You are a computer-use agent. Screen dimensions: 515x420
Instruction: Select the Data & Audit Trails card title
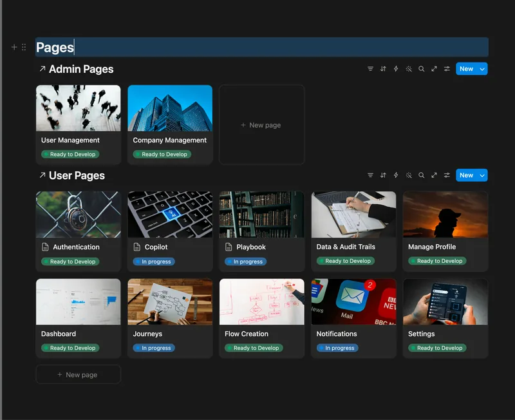tap(346, 247)
